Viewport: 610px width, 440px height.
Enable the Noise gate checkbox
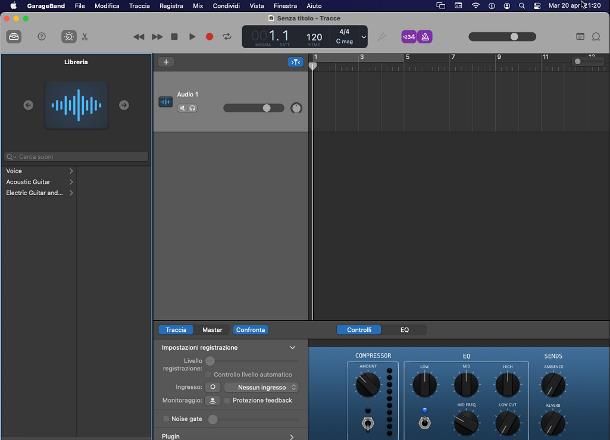click(166, 419)
